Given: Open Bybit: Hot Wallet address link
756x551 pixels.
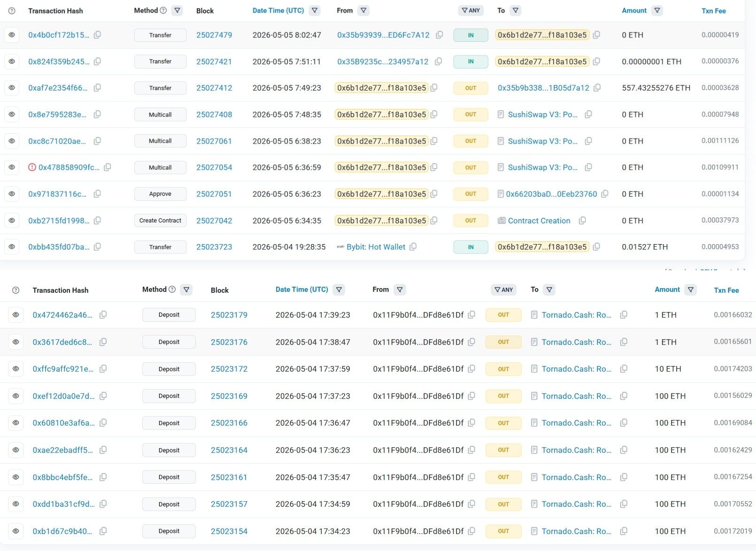Looking at the screenshot, I should tap(376, 247).
